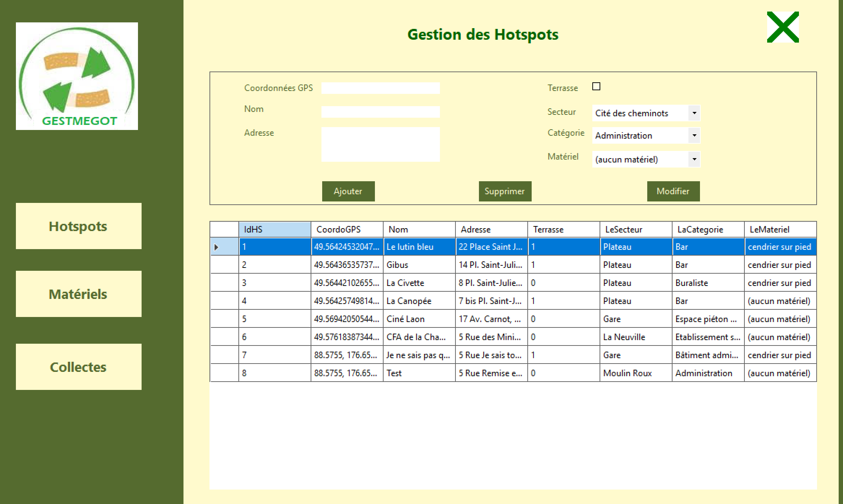This screenshot has width=843, height=504.
Task: Click the Modifier button
Action: point(673,191)
